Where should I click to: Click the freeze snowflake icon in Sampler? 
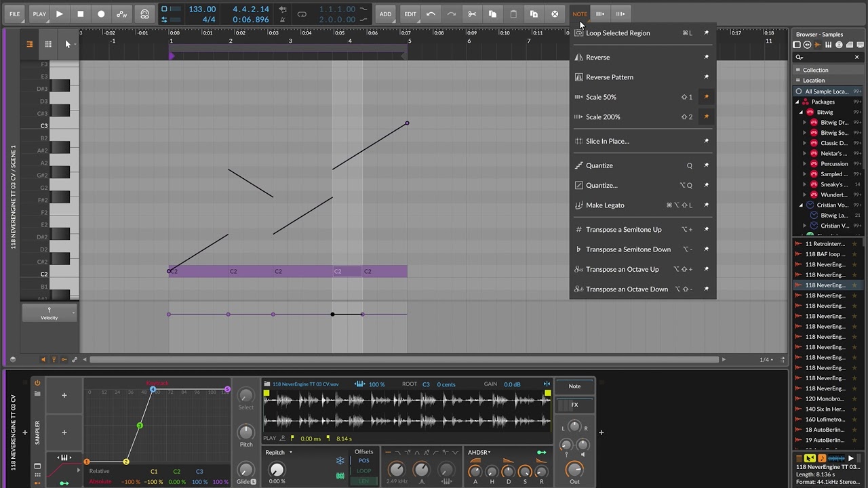pyautogui.click(x=340, y=461)
